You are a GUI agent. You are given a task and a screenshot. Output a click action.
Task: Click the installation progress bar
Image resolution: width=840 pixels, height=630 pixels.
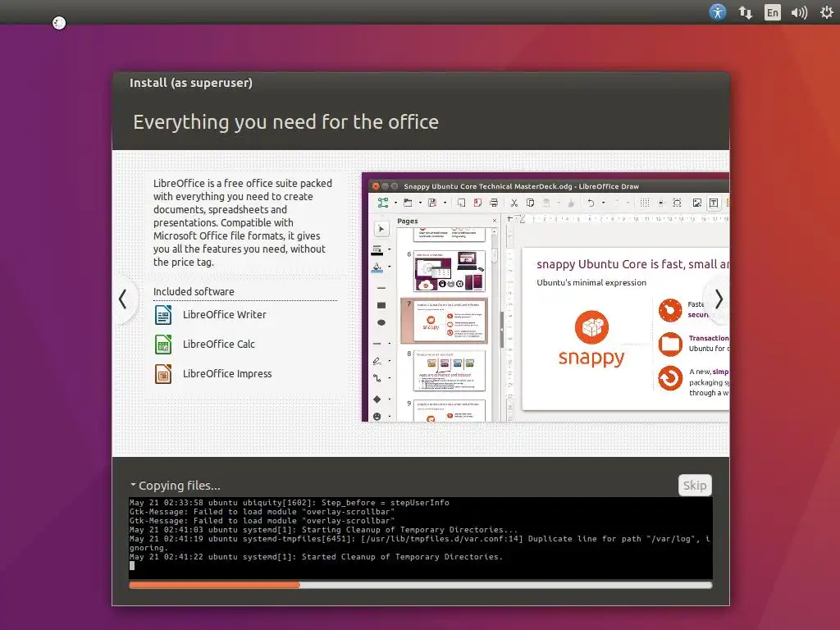[x=421, y=585]
